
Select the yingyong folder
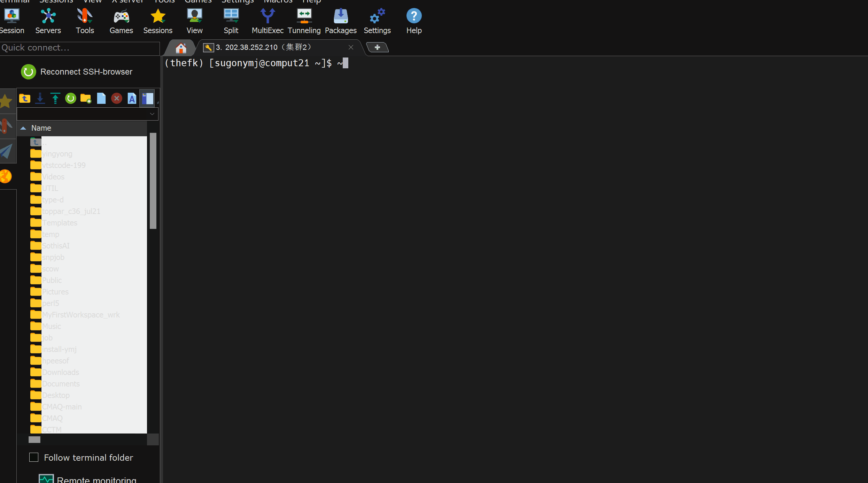click(x=51, y=154)
